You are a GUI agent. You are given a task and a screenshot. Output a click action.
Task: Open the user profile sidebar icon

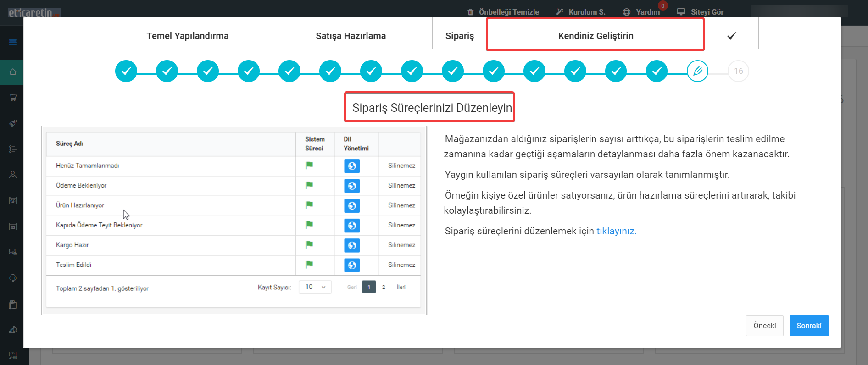tap(13, 175)
